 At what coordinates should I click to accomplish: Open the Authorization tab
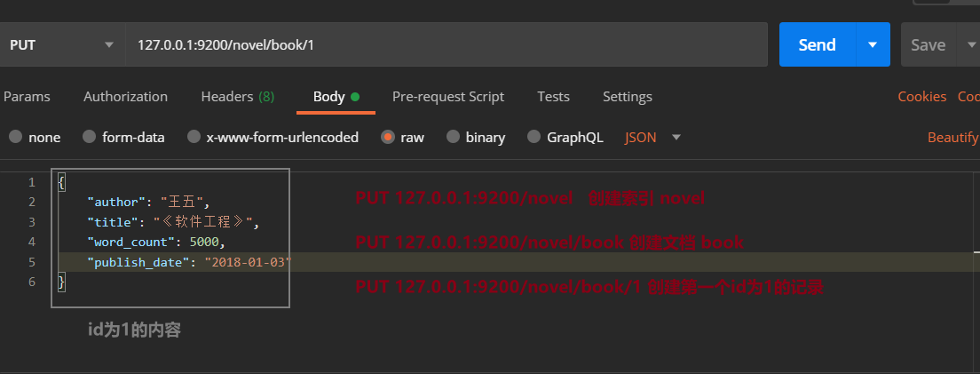point(125,97)
